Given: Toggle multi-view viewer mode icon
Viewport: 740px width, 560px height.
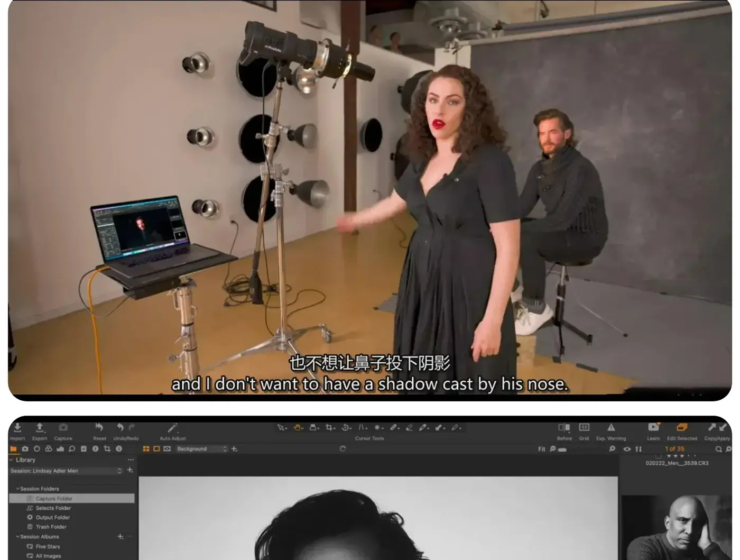Looking at the screenshot, I should (x=146, y=449).
